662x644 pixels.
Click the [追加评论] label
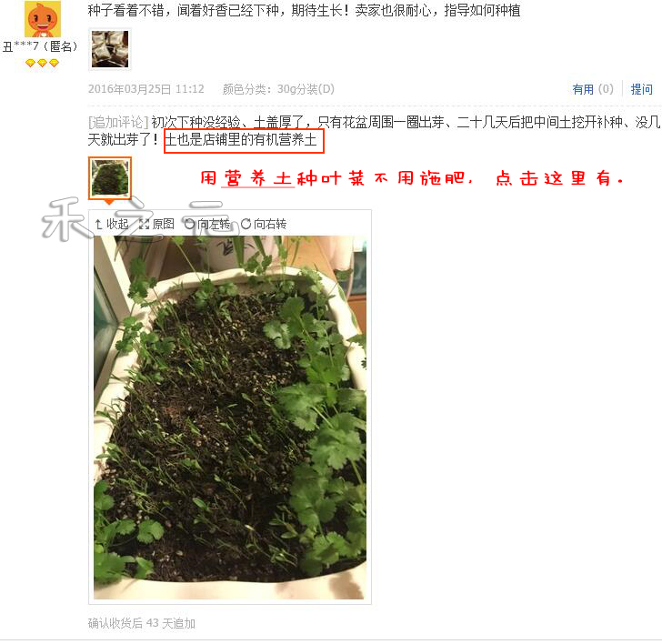tap(118, 123)
